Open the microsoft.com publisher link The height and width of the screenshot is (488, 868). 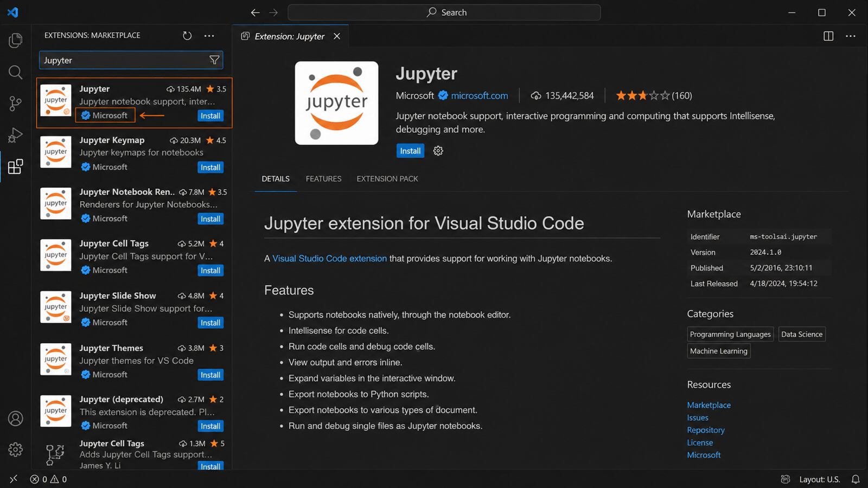coord(480,95)
